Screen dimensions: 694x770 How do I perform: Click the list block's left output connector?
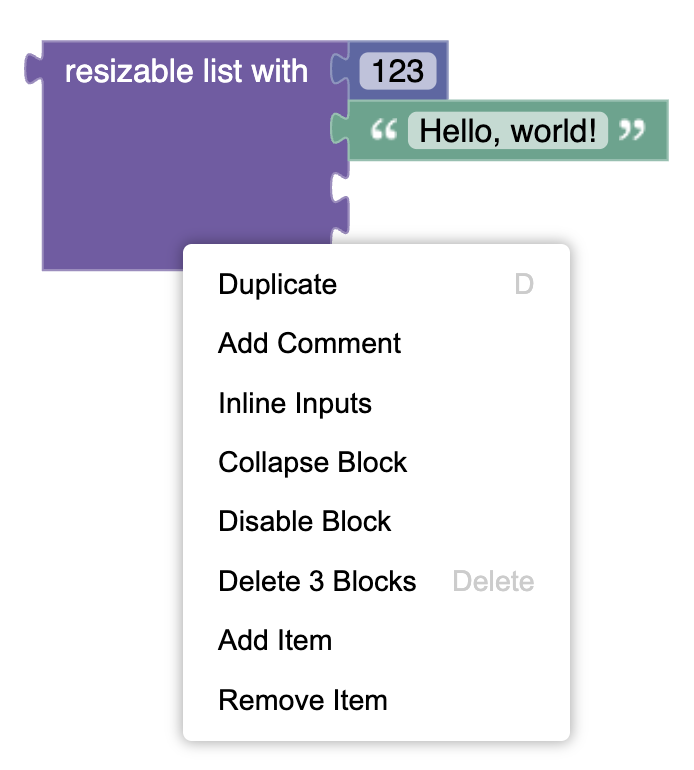(34, 68)
